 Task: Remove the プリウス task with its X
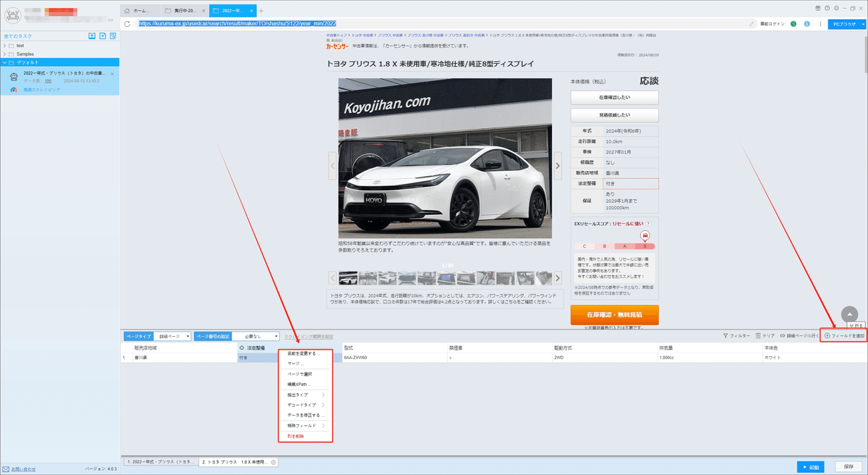coord(113,72)
